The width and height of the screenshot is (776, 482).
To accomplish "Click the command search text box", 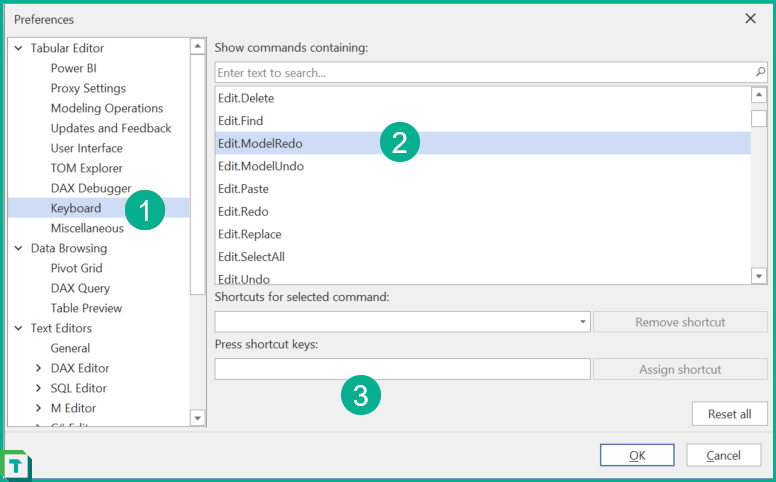I will [484, 73].
